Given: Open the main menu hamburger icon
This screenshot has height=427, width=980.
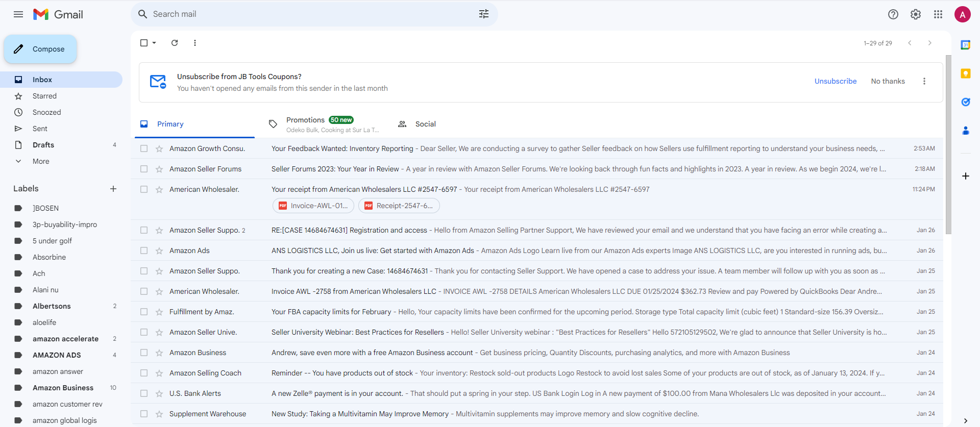Looking at the screenshot, I should coord(18,14).
